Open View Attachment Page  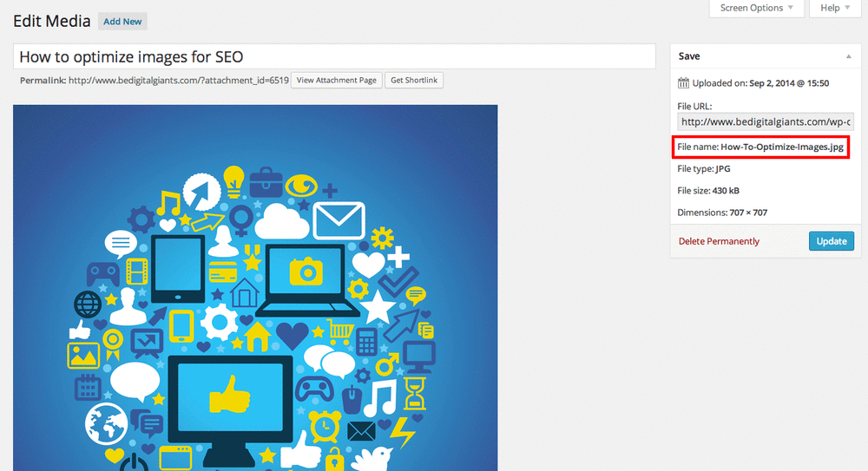point(337,81)
